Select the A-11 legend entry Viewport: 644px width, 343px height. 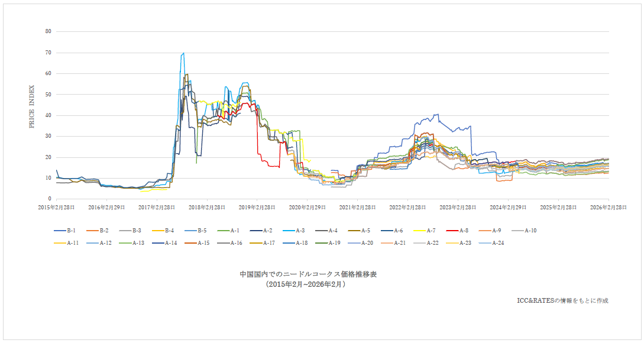pos(66,242)
